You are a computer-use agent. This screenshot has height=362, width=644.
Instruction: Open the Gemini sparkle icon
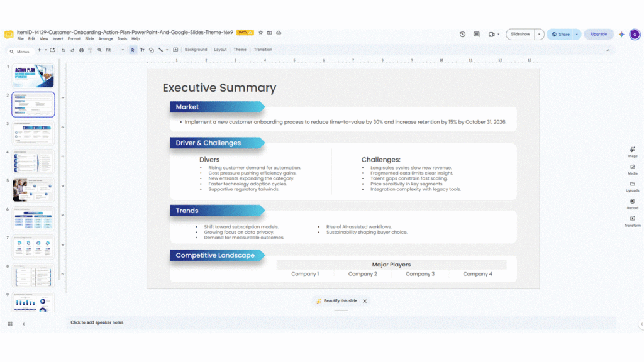[x=621, y=35]
